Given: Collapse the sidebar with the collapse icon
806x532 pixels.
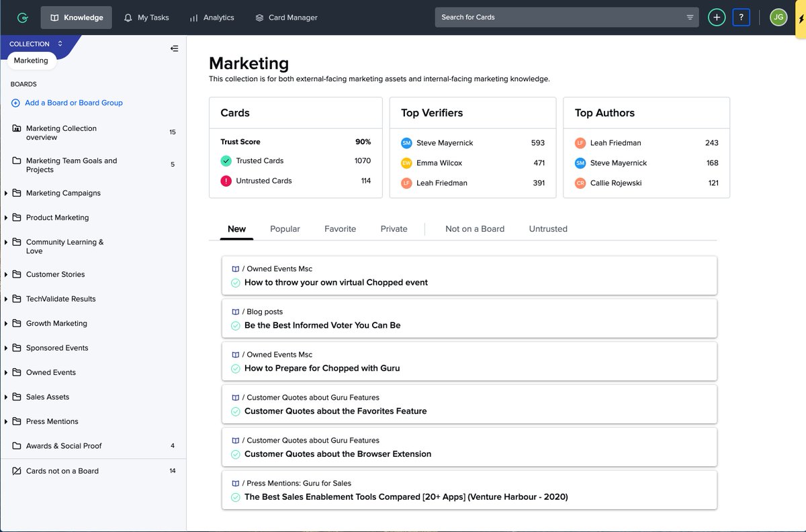Looking at the screenshot, I should point(174,48).
